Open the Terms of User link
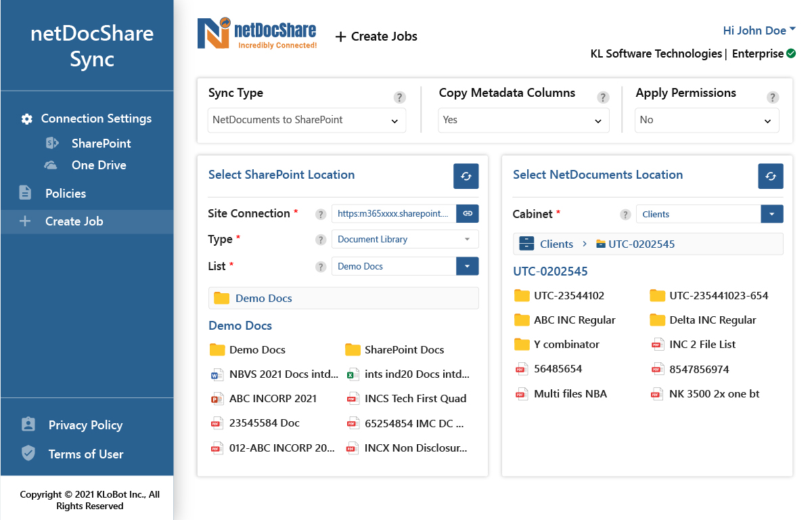 pos(86,454)
